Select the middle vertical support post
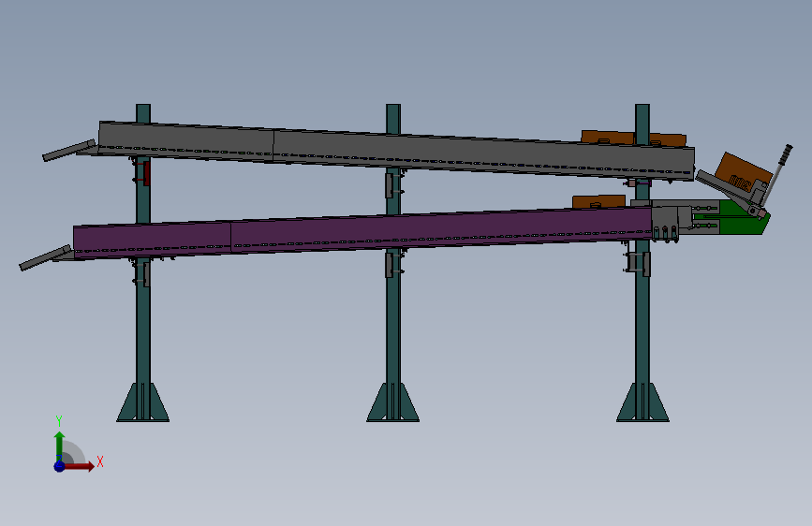Screen dimensions: 812x526 point(393,321)
